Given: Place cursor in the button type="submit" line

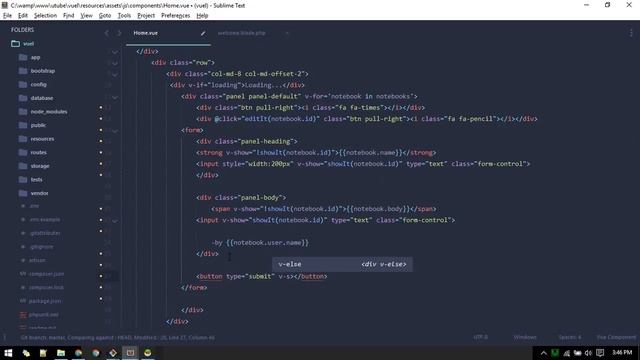Looking at the screenshot, I should point(261,276).
